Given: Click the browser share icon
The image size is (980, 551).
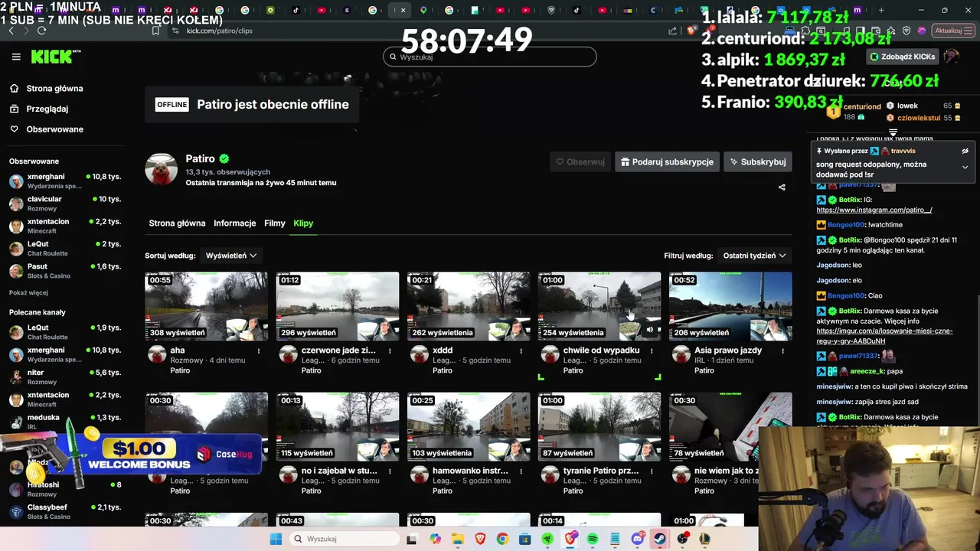Looking at the screenshot, I should coord(672,31).
